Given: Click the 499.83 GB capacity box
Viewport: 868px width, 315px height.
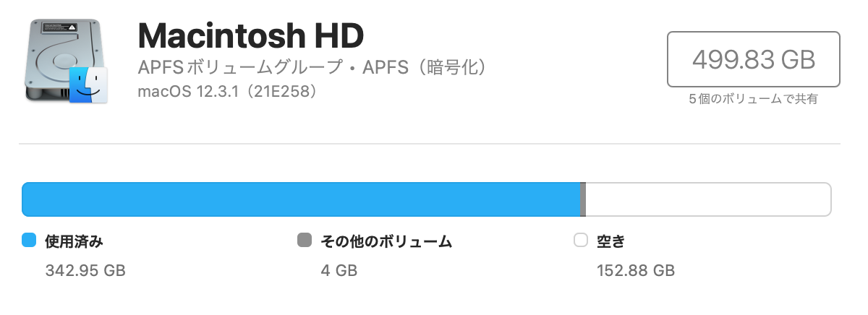Looking at the screenshot, I should pyautogui.click(x=753, y=59).
